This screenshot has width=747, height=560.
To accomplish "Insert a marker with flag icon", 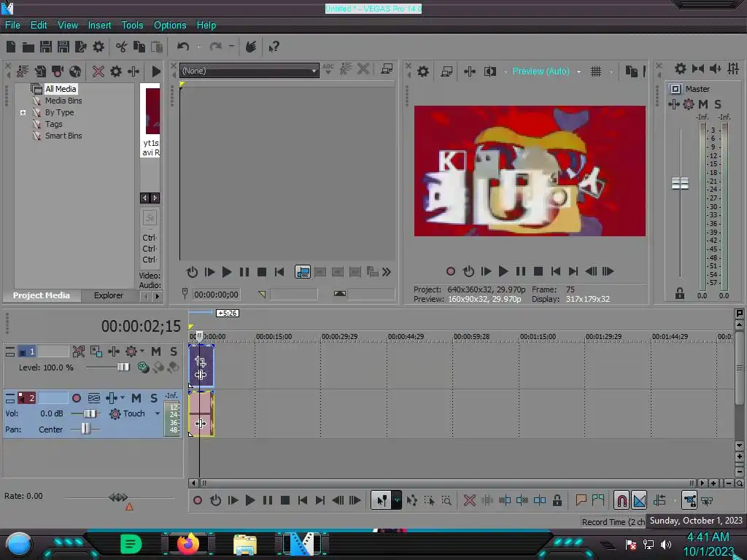I will coord(581,500).
